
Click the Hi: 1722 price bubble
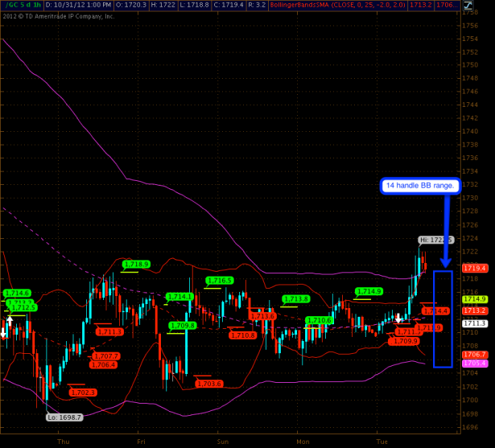pos(435,240)
